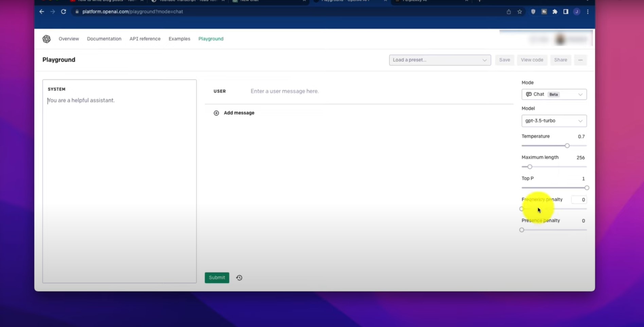Viewport: 644px width, 327px height.
Task: Click the Frequency penalty value box
Action: click(x=579, y=200)
